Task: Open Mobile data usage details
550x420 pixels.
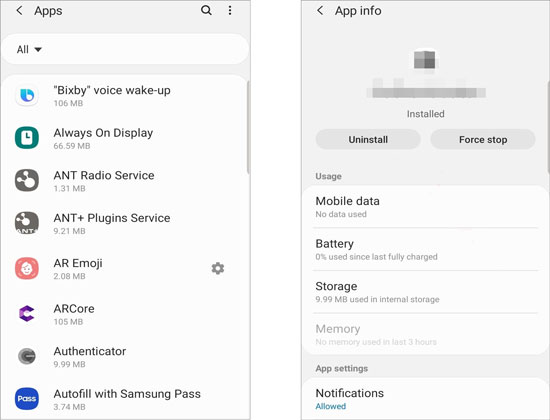Action: 425,207
